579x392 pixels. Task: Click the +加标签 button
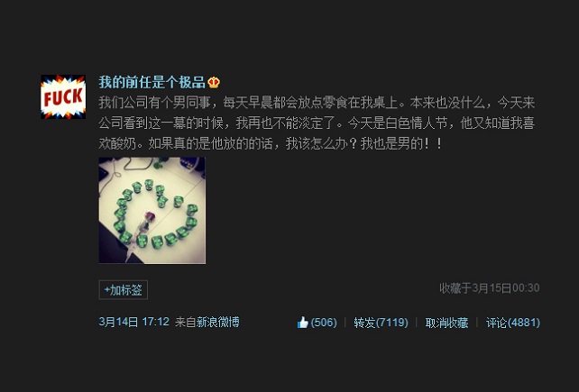124,290
